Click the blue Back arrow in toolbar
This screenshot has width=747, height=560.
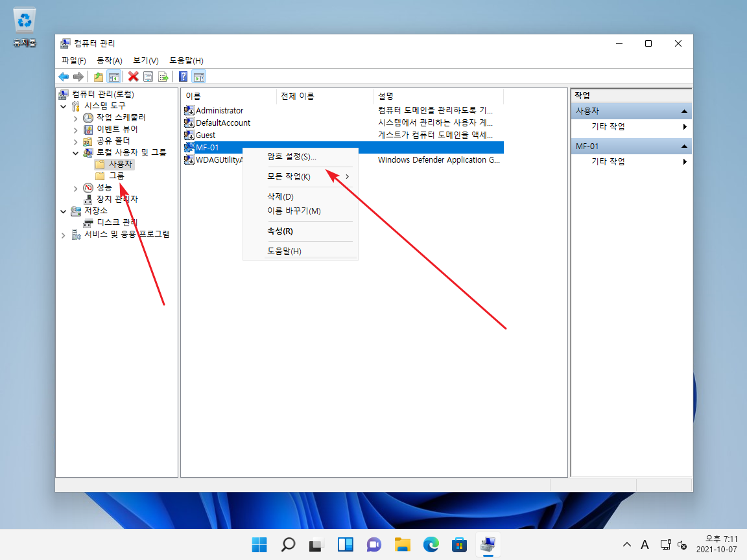coord(64,76)
